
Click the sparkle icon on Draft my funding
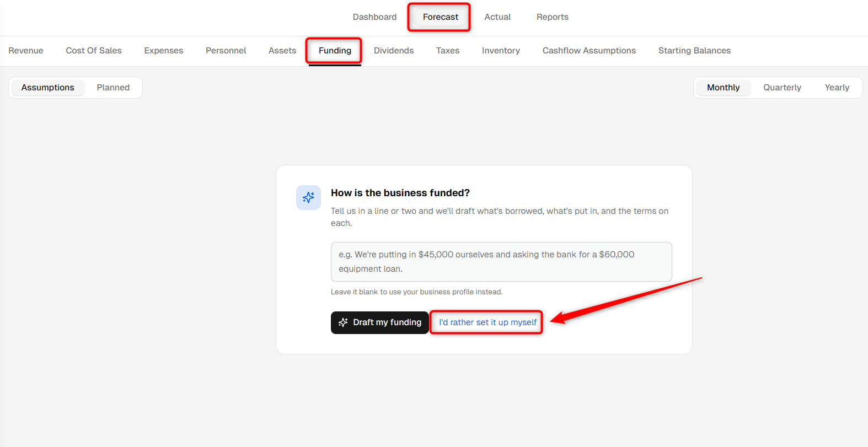pos(343,322)
